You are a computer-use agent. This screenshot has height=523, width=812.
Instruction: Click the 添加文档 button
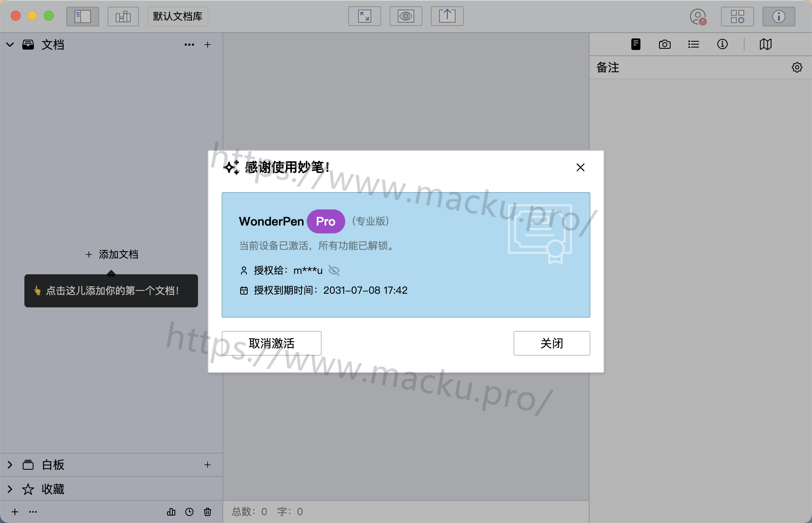(112, 254)
